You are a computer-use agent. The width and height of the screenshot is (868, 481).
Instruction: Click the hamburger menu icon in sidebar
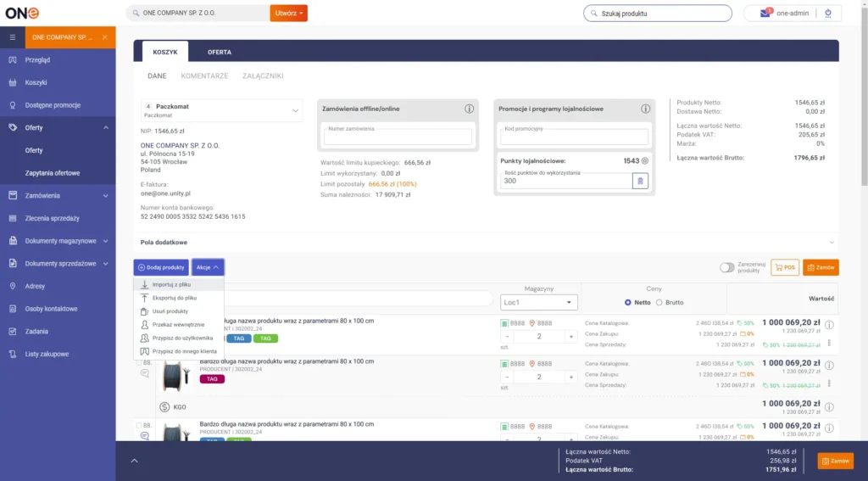tap(13, 37)
